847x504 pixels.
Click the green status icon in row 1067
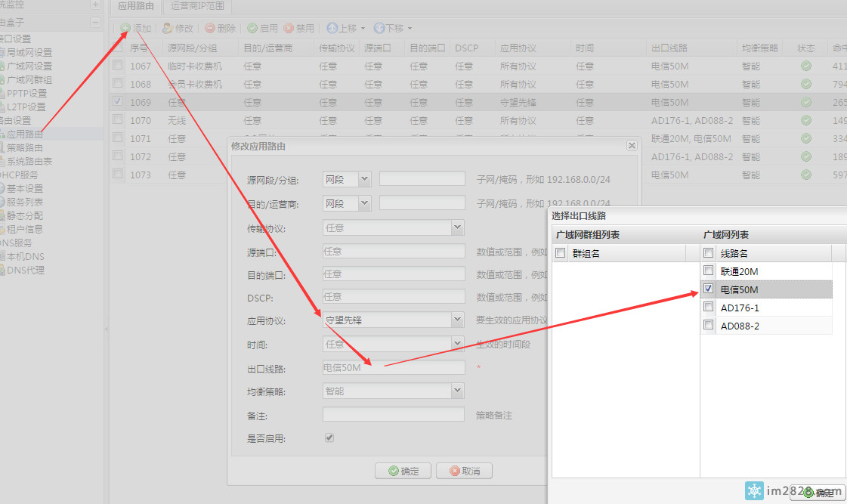806,66
